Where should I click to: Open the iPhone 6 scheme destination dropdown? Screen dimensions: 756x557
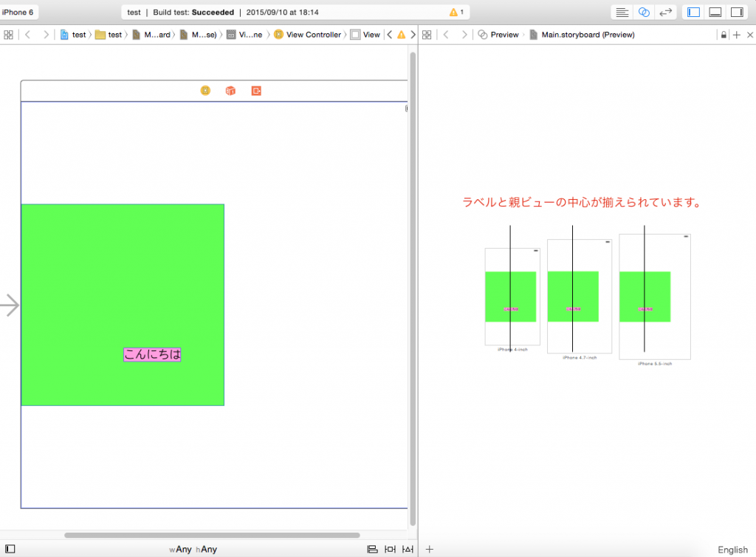coord(18,13)
